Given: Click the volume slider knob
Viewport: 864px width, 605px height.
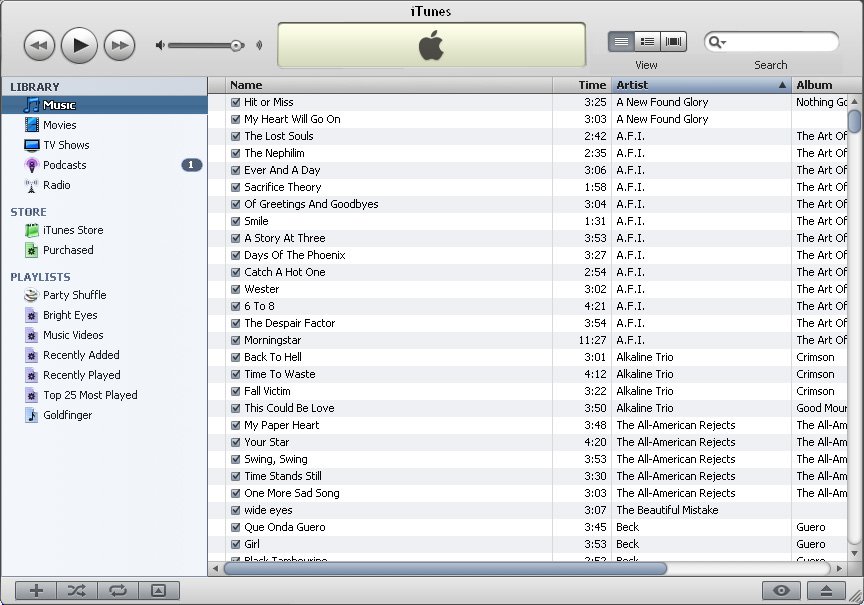Looking at the screenshot, I should click(237, 45).
